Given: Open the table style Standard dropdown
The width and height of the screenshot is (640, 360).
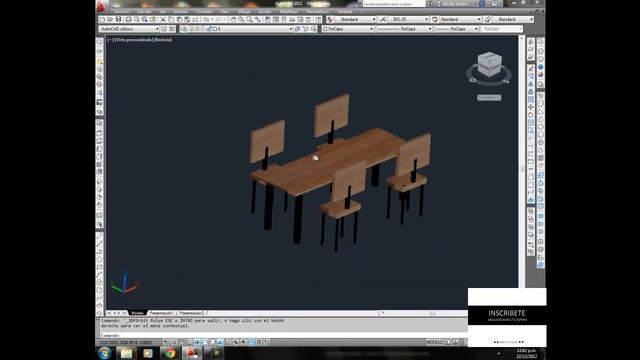Looking at the screenshot, I should [460, 20].
